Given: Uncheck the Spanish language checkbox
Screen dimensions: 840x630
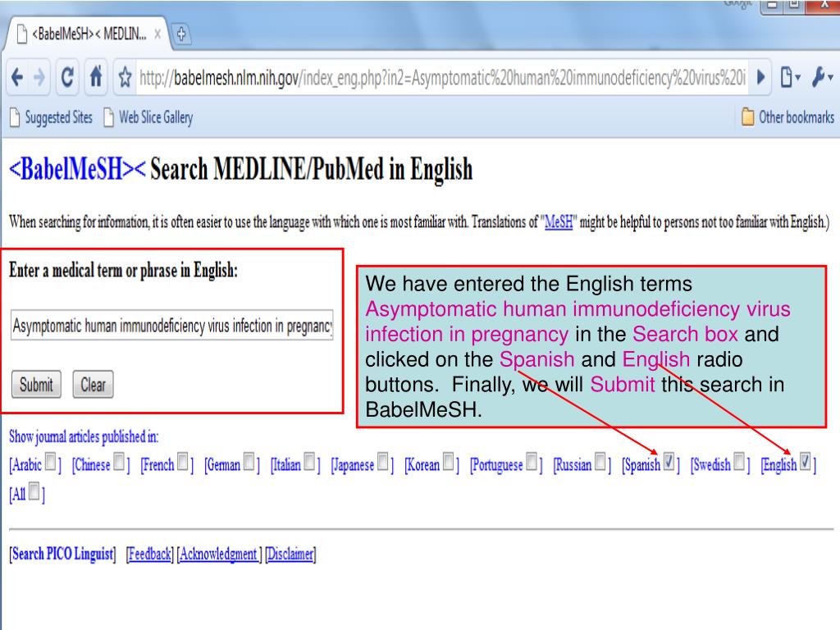Looking at the screenshot, I should (x=669, y=461).
